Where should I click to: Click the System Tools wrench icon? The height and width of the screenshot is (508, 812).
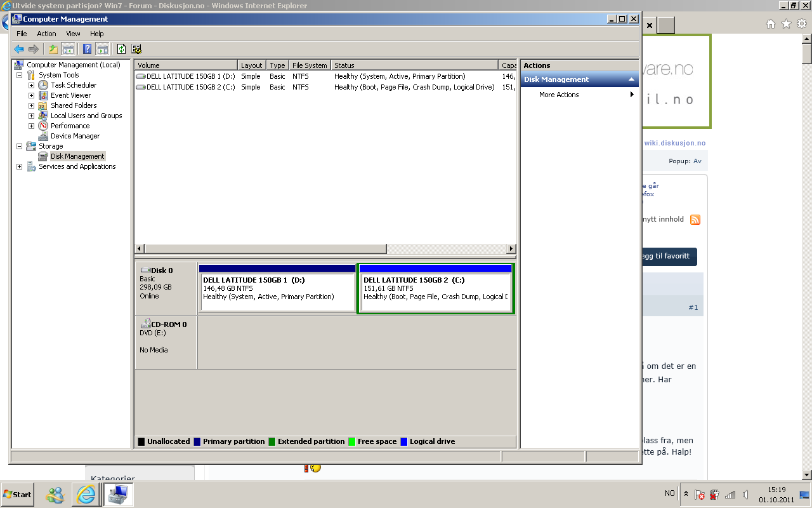click(x=31, y=75)
